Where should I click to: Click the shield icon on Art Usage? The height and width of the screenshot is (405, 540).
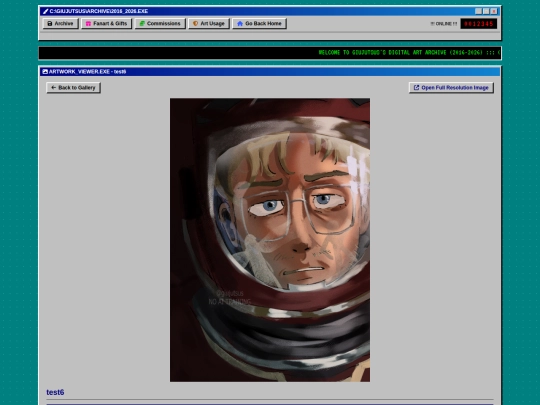pyautogui.click(x=195, y=23)
